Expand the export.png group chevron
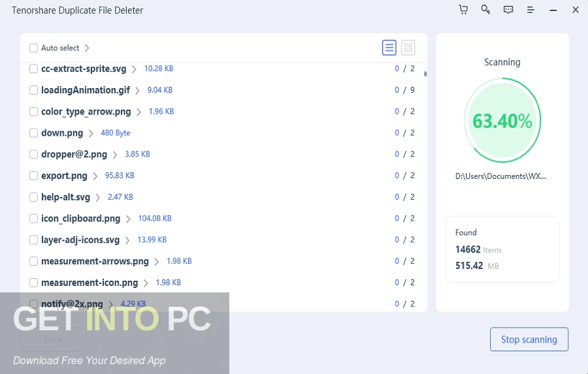The height and width of the screenshot is (374, 588). pos(95,176)
